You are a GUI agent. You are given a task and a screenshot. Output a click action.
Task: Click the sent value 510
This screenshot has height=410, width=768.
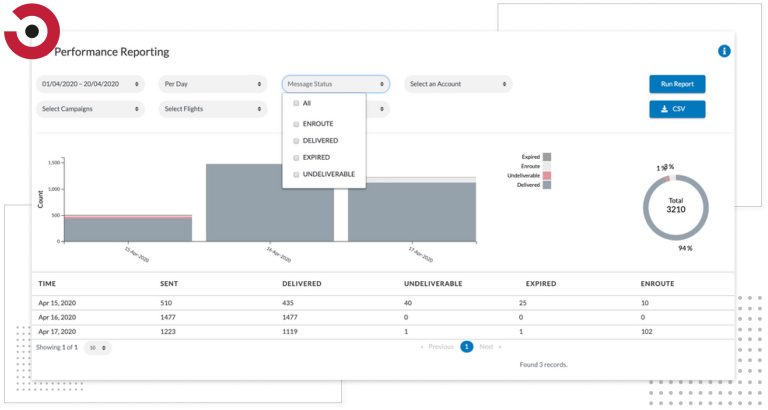coord(166,303)
